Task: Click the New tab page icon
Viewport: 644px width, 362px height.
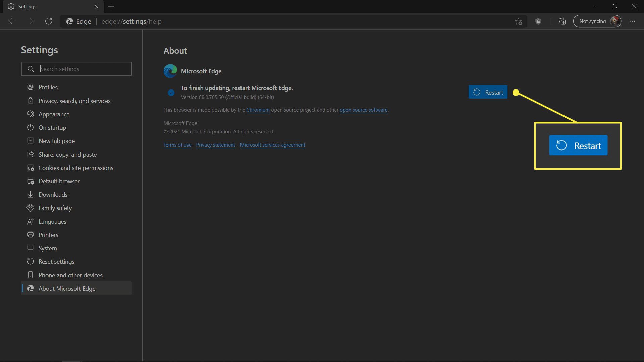Action: click(x=30, y=140)
